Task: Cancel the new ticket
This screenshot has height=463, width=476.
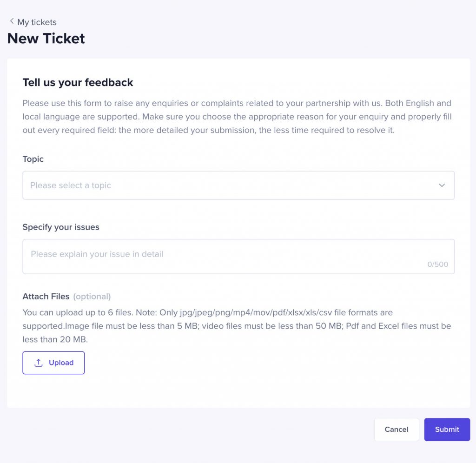Action: pyautogui.click(x=397, y=430)
